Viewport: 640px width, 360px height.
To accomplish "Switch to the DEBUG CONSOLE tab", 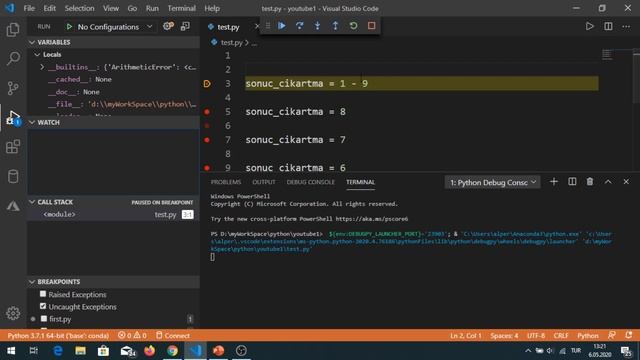I will pyautogui.click(x=310, y=182).
